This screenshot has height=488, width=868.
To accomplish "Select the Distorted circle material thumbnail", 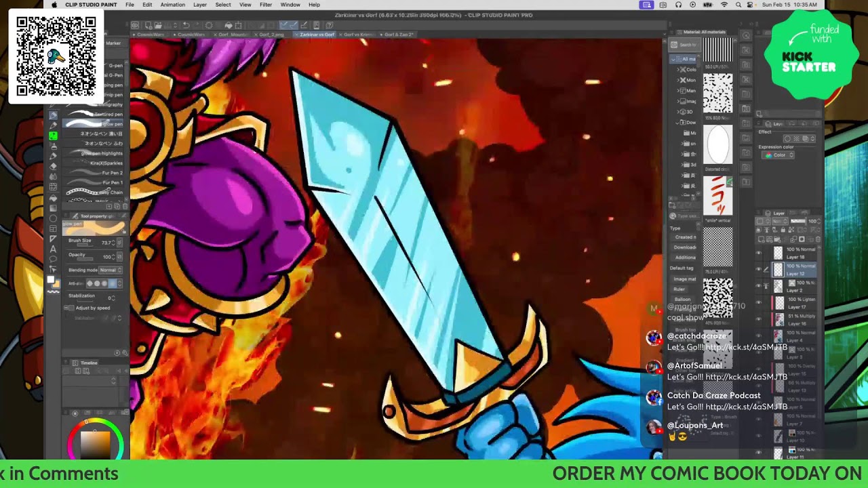I will (x=717, y=144).
